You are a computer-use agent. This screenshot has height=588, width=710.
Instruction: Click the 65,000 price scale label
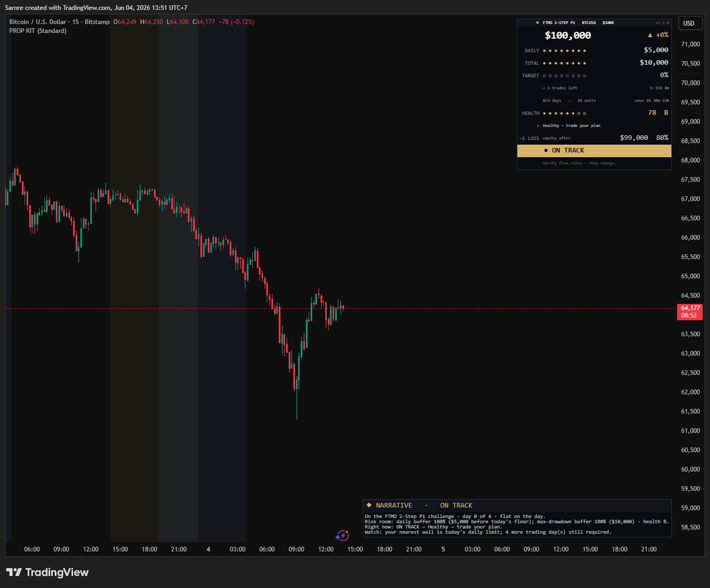coord(690,276)
